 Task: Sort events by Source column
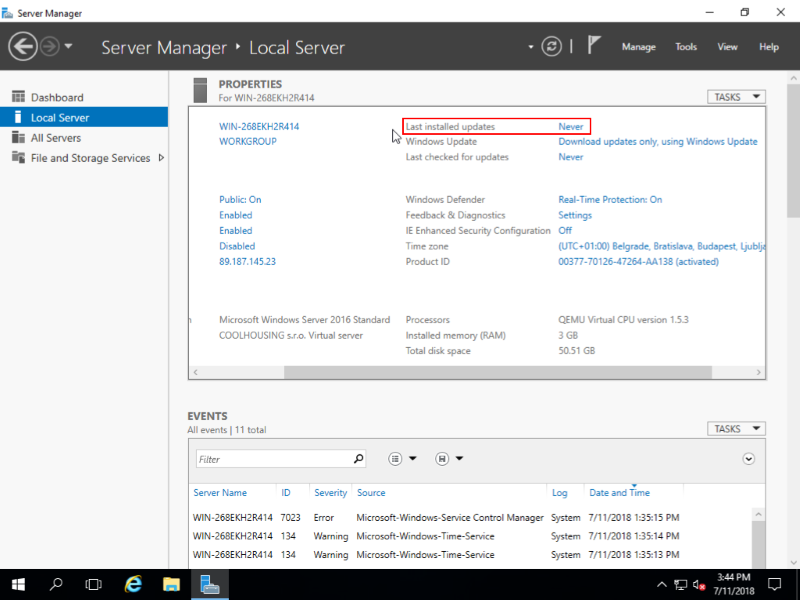pyautogui.click(x=371, y=492)
